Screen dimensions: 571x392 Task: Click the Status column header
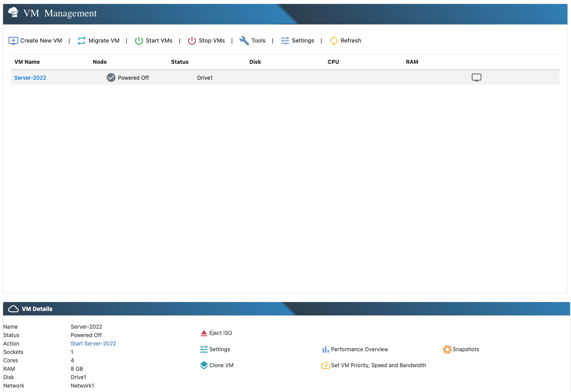click(180, 62)
